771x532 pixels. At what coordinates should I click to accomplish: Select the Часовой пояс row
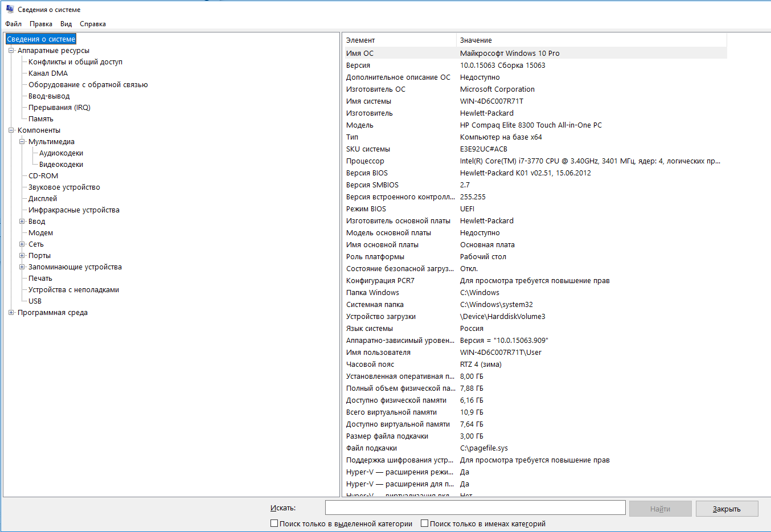pos(535,364)
